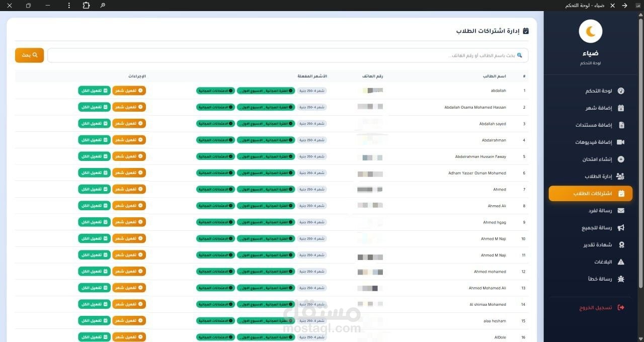Open the شهادة تقدير award icon
Screen dimensions: 644x342
pyautogui.click(x=621, y=245)
